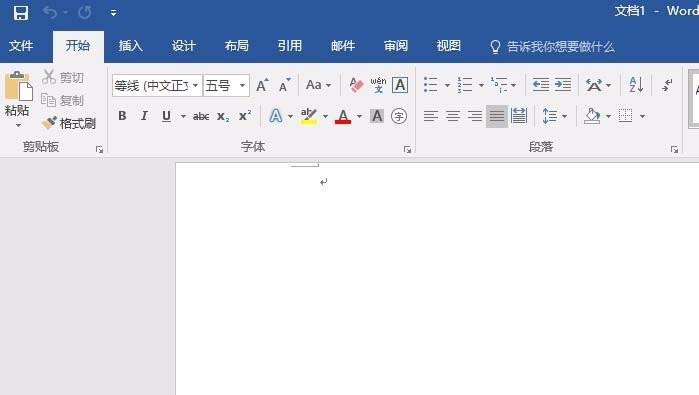Toggle Italic formatting

point(144,116)
